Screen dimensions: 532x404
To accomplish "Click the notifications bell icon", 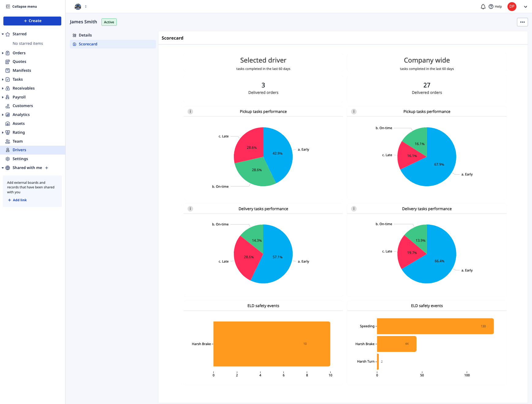I will [x=483, y=6].
